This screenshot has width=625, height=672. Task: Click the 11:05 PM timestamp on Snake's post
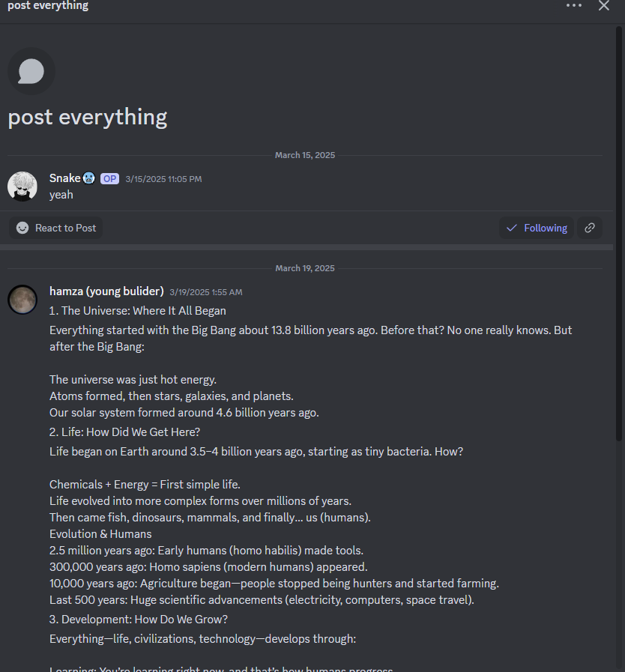tap(163, 179)
